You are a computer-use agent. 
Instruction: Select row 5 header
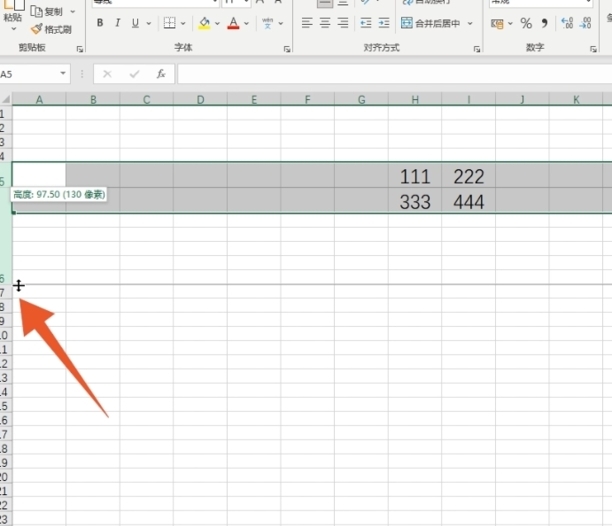pos(6,175)
